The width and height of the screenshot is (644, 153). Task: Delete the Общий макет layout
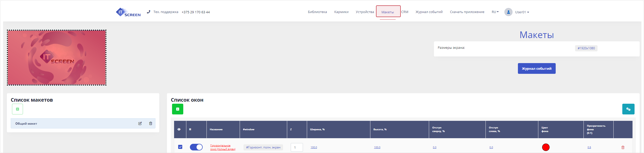coord(151,123)
